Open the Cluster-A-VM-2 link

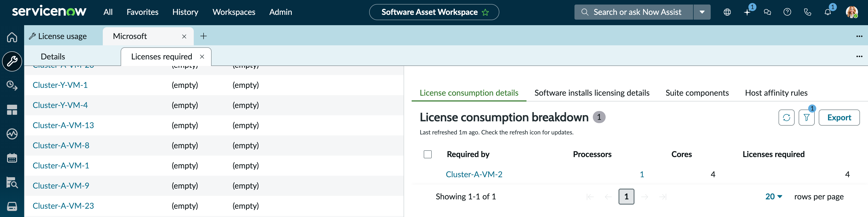tap(474, 174)
